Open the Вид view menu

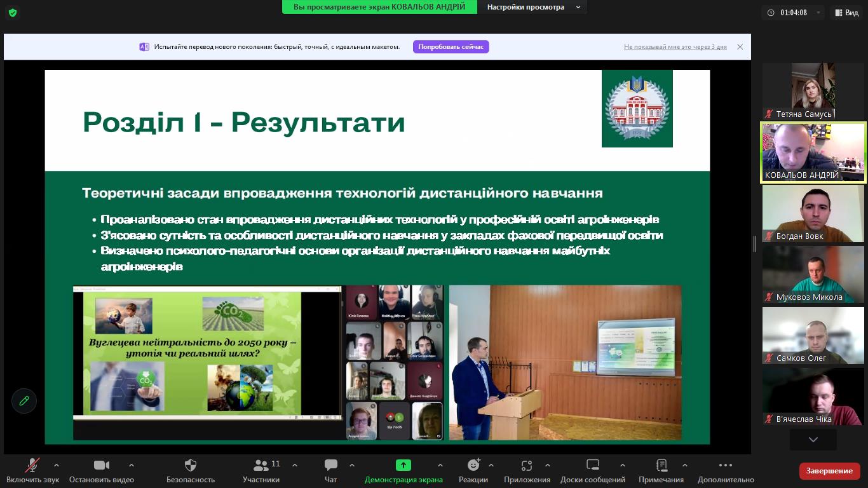click(846, 13)
